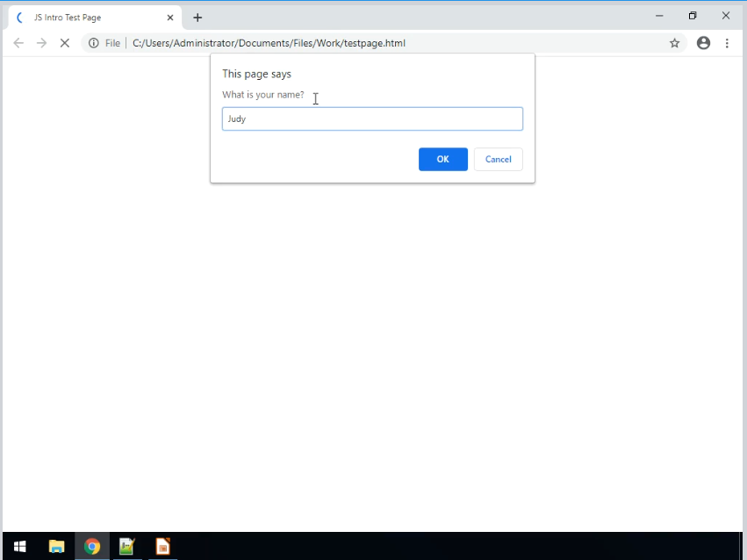
Task: View site information via the info icon
Action: (94, 43)
